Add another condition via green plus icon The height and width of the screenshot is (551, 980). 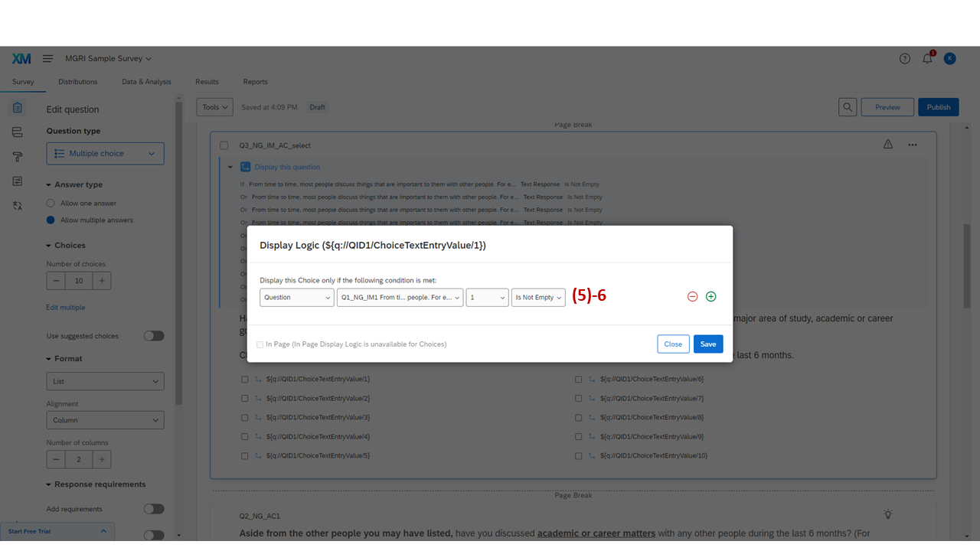710,295
